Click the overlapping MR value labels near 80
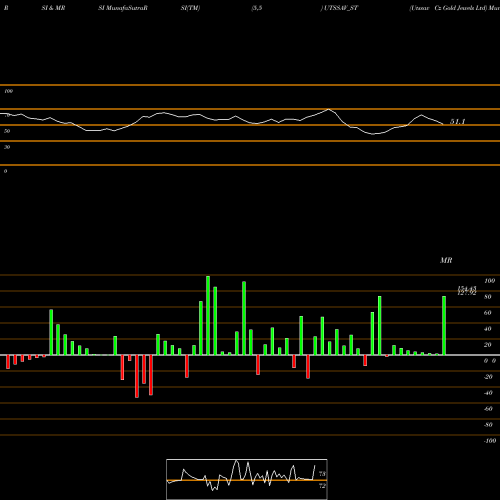The image size is (500, 500). pyautogui.click(x=467, y=291)
